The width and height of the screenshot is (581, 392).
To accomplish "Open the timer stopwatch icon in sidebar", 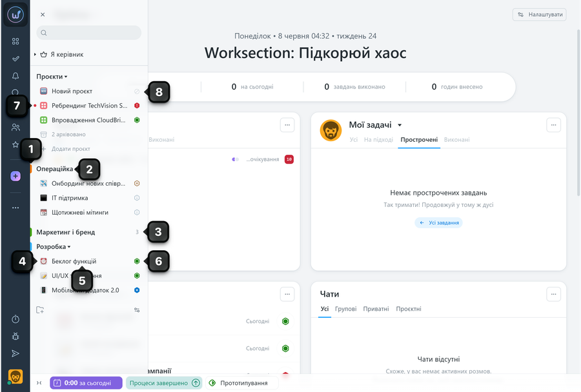I will click(15, 318).
